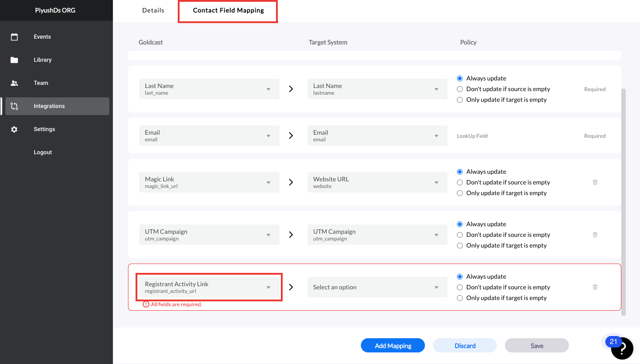Open the Target System Email dropdown
Image resolution: width=640 pixels, height=364 pixels.
[x=377, y=136]
